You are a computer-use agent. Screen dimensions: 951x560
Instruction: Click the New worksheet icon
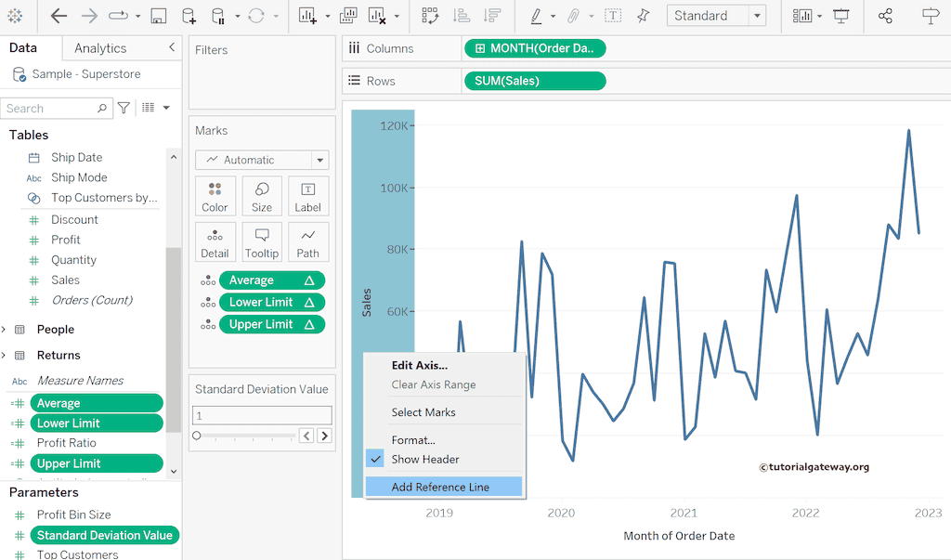[x=307, y=16]
